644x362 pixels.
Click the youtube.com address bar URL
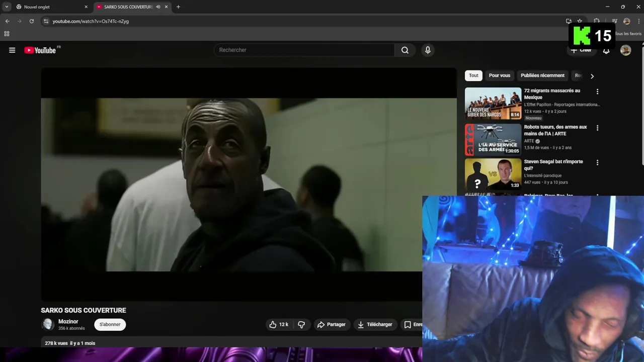[x=91, y=21]
